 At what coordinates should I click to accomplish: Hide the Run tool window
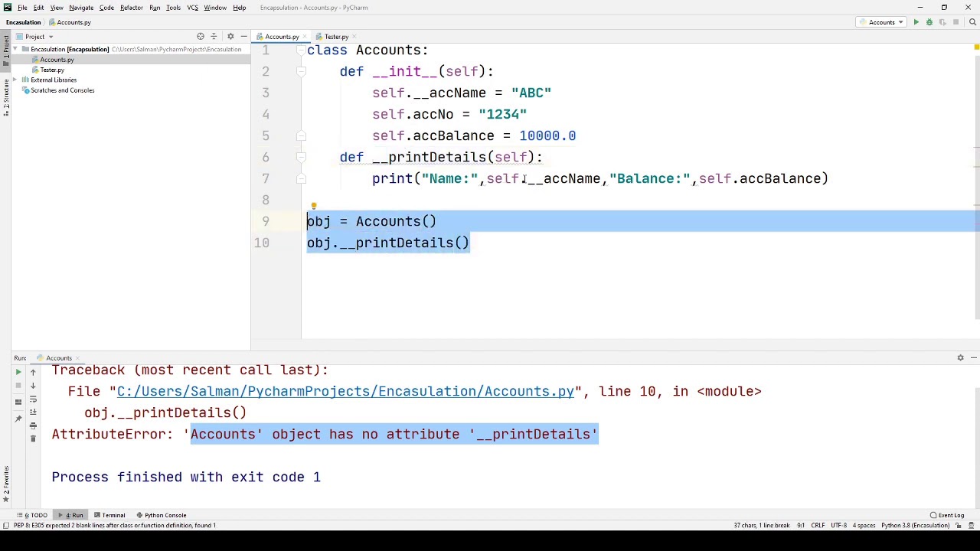(x=973, y=358)
